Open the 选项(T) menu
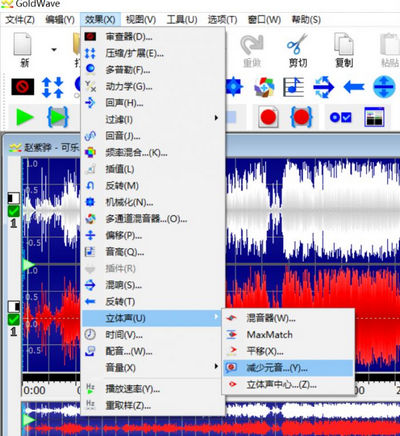The height and width of the screenshot is (436, 400). coord(222,20)
